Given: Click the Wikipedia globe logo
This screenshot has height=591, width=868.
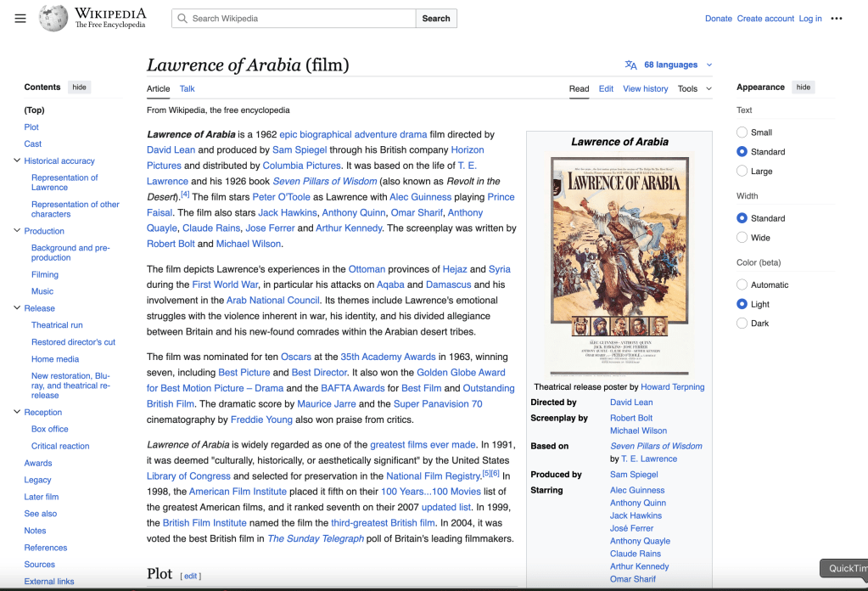Looking at the screenshot, I should click(x=53, y=18).
